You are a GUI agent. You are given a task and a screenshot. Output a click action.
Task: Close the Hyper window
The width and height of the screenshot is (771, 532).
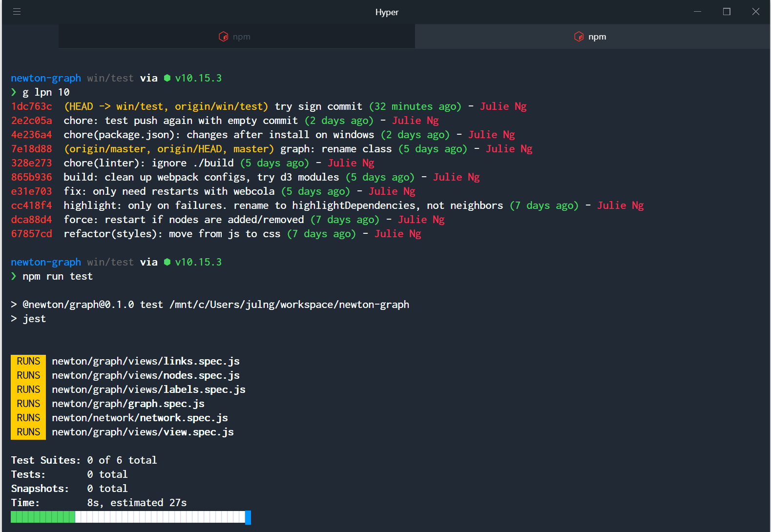click(x=756, y=12)
